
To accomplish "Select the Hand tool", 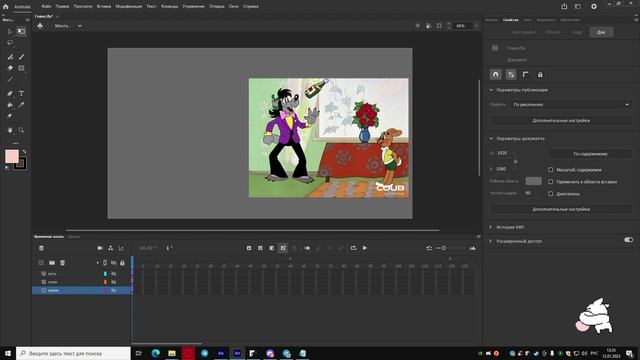I will (x=10, y=130).
